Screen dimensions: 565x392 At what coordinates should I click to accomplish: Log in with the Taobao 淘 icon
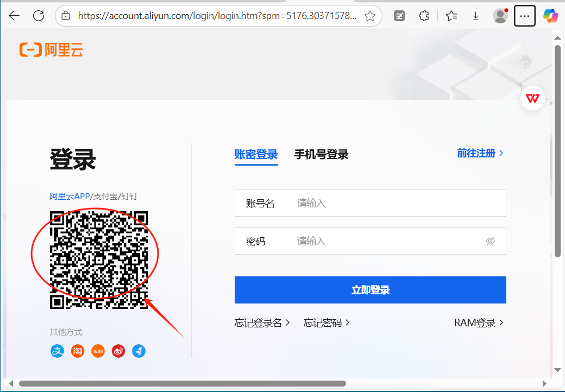(78, 351)
